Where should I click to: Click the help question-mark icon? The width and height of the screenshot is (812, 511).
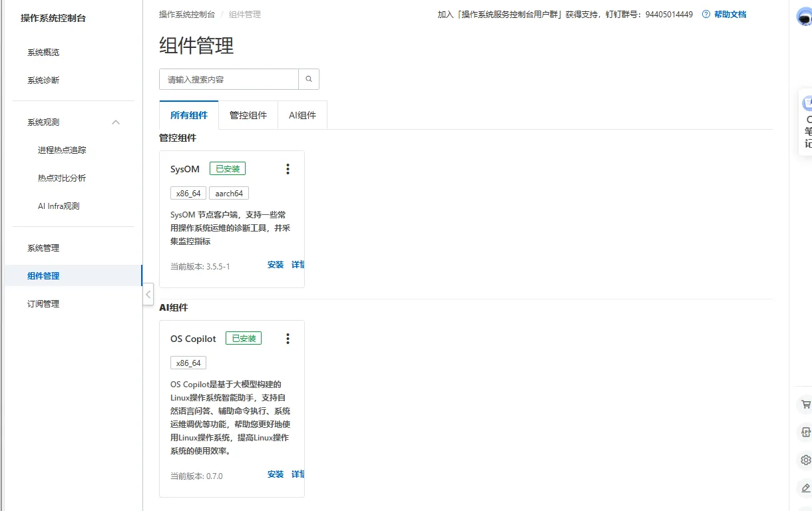pos(706,14)
